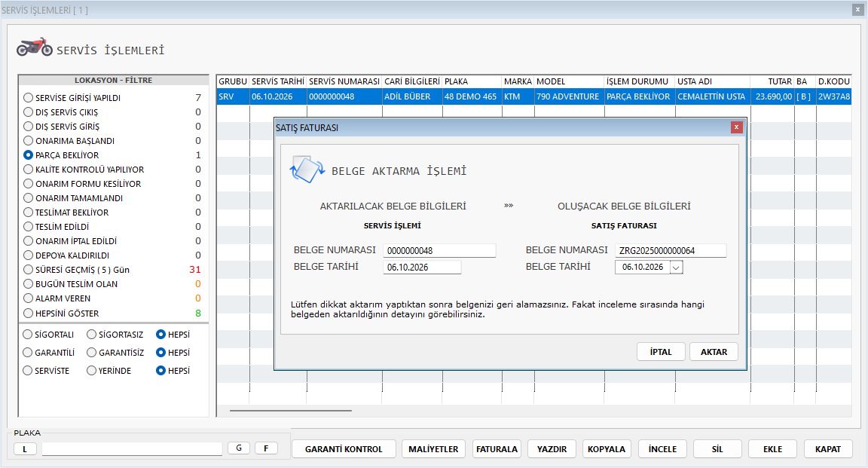Choose SÜRESİ GEÇMİŞ ( 5 ) Gün filter
Image resolution: width=868 pixels, height=468 pixels.
coord(28,270)
